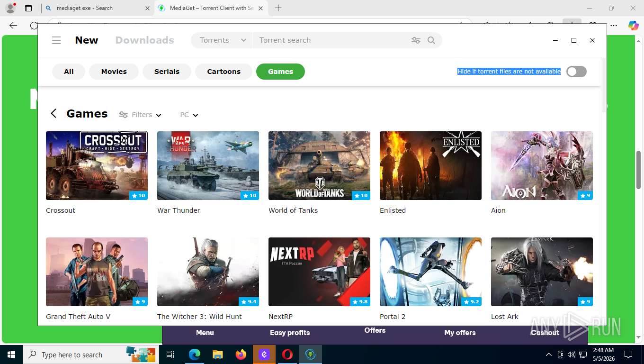Show hidden system tray icons
Viewport: 644px width, 364px height.
coord(549,355)
